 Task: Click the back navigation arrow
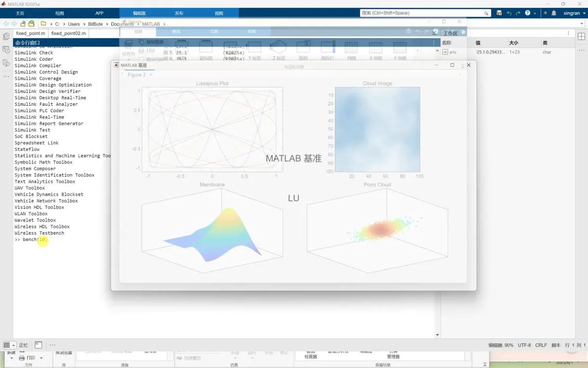point(6,24)
